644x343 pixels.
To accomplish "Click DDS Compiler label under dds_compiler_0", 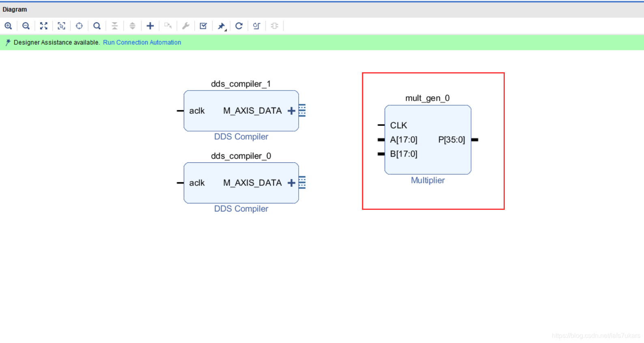I will tap(241, 209).
